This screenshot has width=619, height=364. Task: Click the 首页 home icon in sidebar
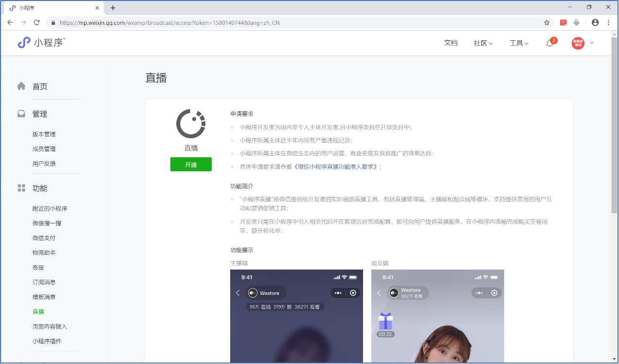click(x=21, y=86)
